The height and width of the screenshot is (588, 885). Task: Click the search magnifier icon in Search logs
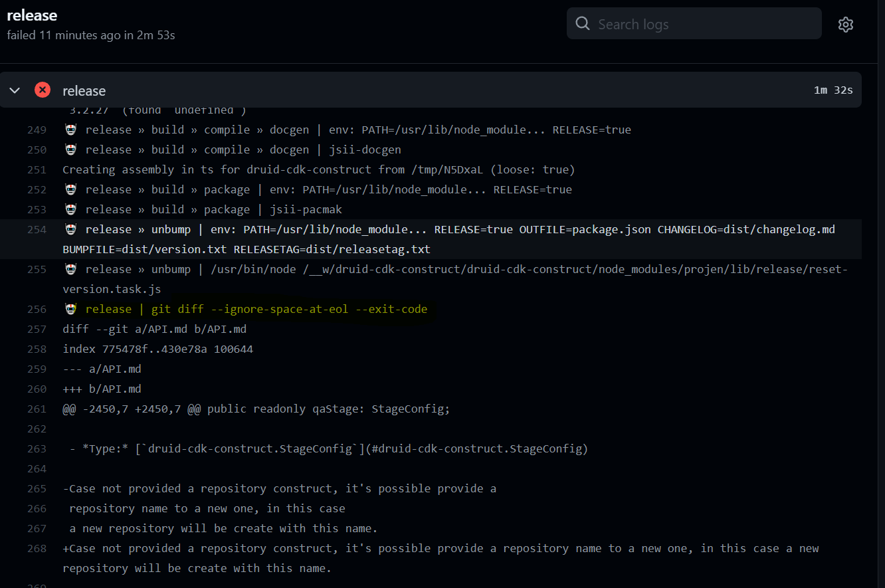click(582, 23)
